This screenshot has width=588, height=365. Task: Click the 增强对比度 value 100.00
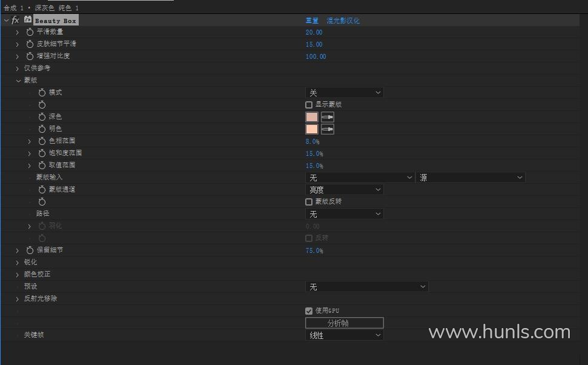(x=315, y=57)
